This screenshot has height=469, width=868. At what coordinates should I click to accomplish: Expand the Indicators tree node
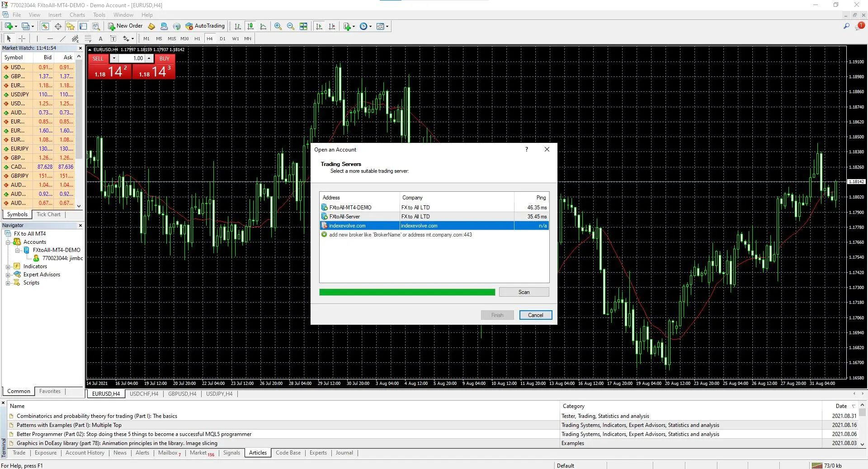pyautogui.click(x=8, y=267)
